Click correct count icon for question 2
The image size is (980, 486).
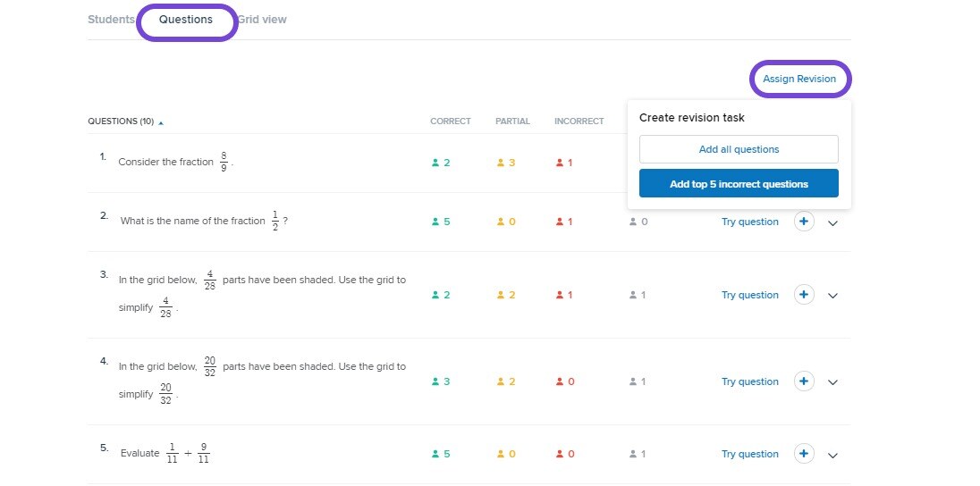(435, 222)
